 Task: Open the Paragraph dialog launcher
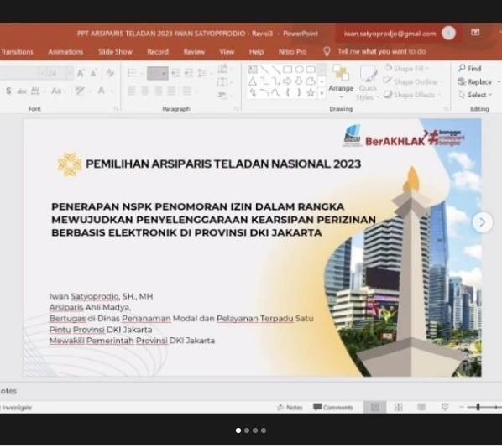236,109
